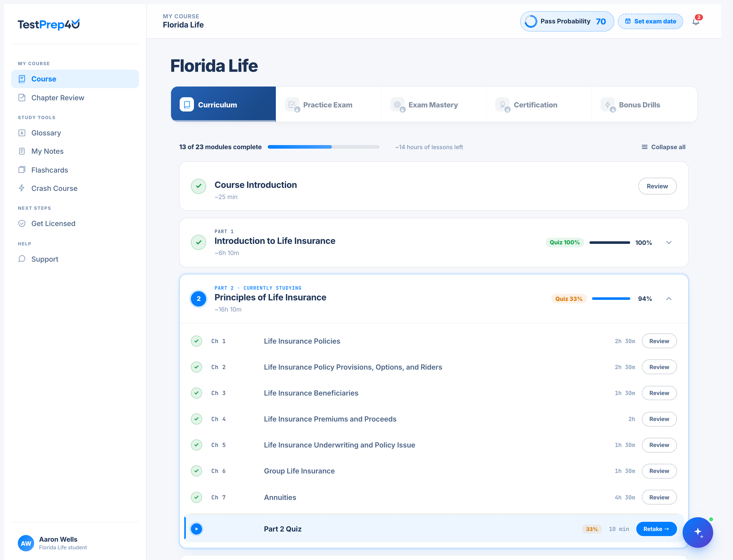Click the Quiz 33% badge in Part 2 header
The width and height of the screenshot is (733, 560).
(569, 299)
